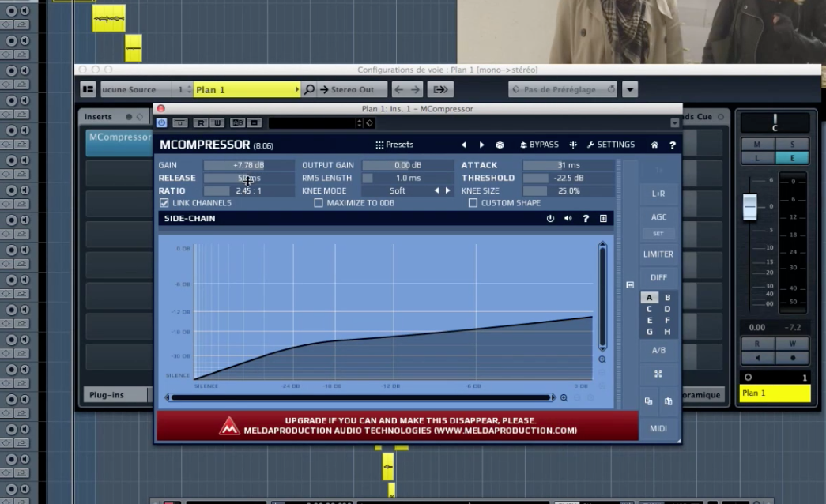
Task: Go to previous preset arrow
Action: [x=463, y=145]
